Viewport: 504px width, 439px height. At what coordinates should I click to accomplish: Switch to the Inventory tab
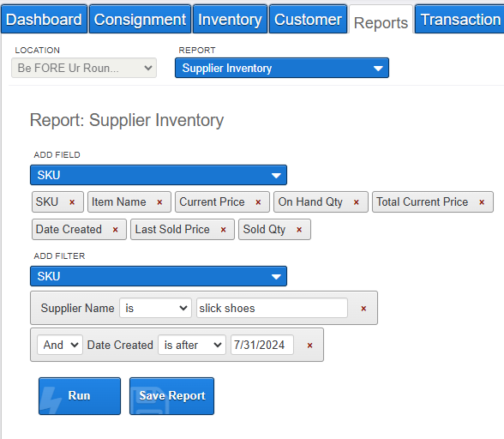(230, 20)
